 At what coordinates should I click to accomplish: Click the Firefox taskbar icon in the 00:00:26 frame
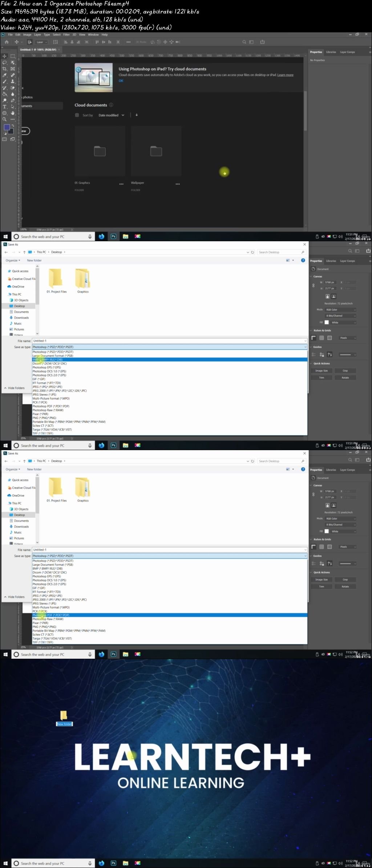[101, 237]
